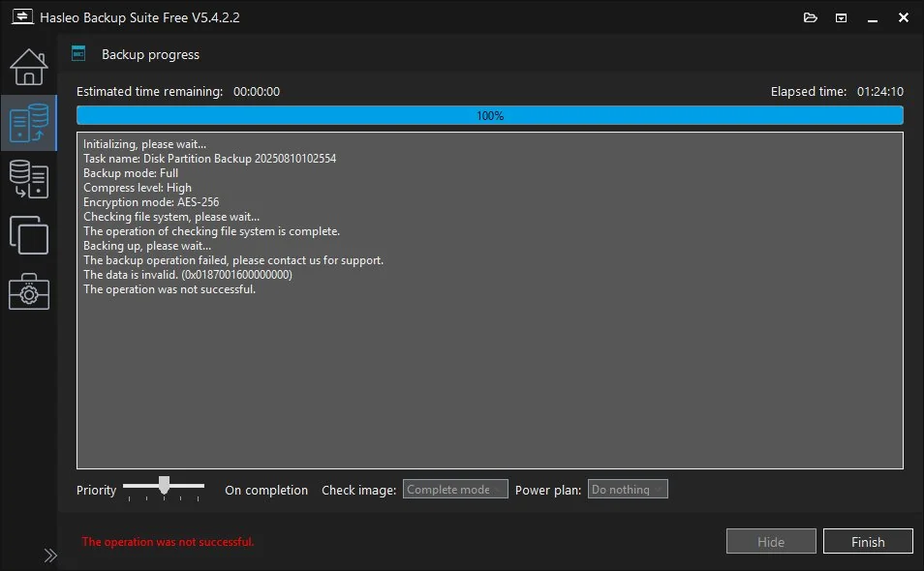Click the Elapsed time value 01:24:10

(879, 92)
